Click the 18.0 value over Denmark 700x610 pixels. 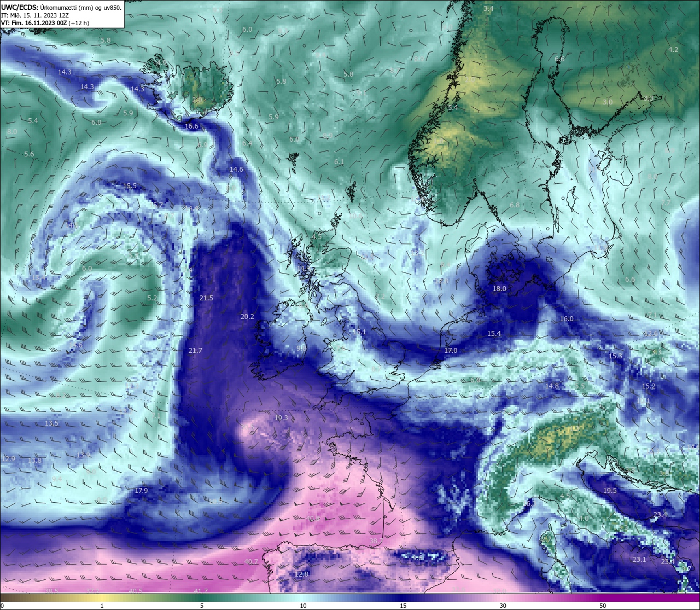pos(499,288)
